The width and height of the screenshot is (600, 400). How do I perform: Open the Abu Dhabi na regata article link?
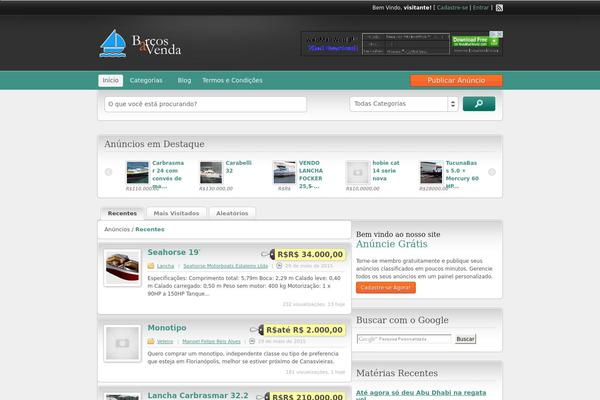(421, 394)
